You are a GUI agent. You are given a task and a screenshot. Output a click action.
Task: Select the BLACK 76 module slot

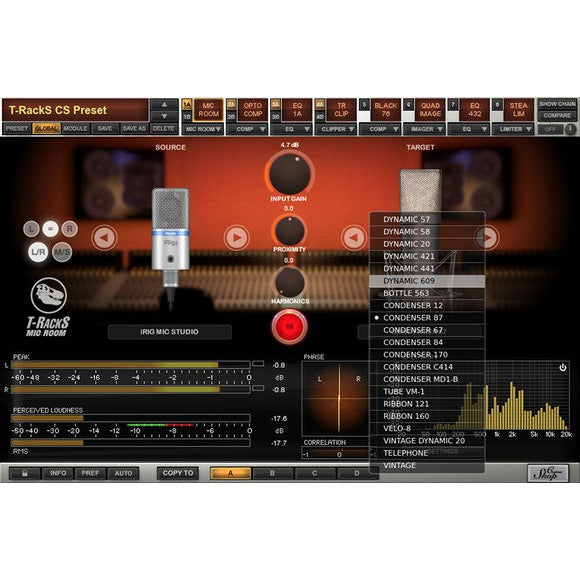(386, 110)
